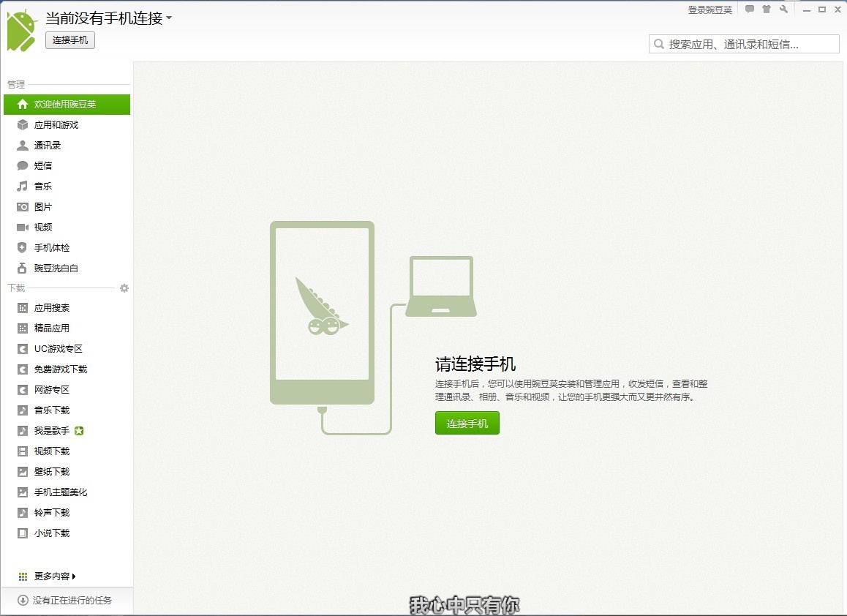This screenshot has height=616, width=847.
Task: Click the green star badge beside 我是歌手
Action: tap(79, 431)
